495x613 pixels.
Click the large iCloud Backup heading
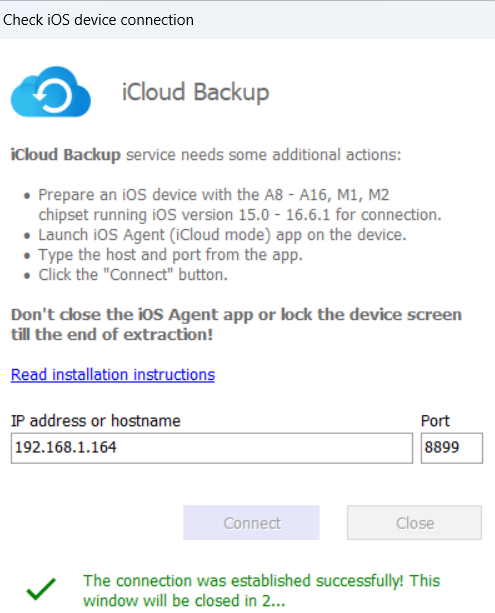point(195,93)
